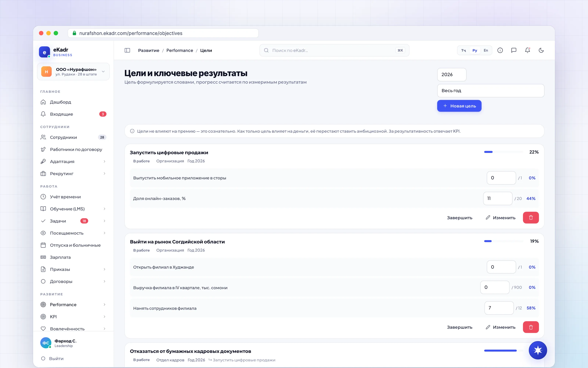Expand the Performance submenu chevron
The image size is (588, 368).
pyautogui.click(x=105, y=305)
